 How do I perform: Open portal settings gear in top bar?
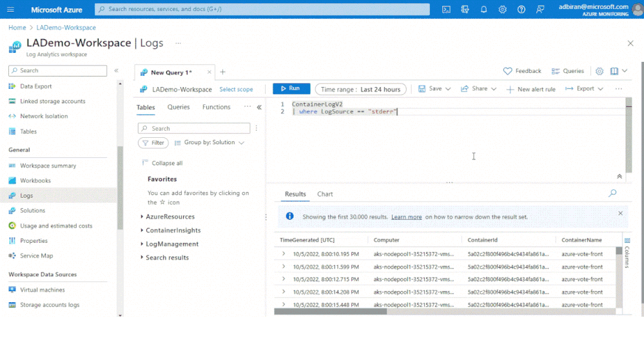(502, 10)
